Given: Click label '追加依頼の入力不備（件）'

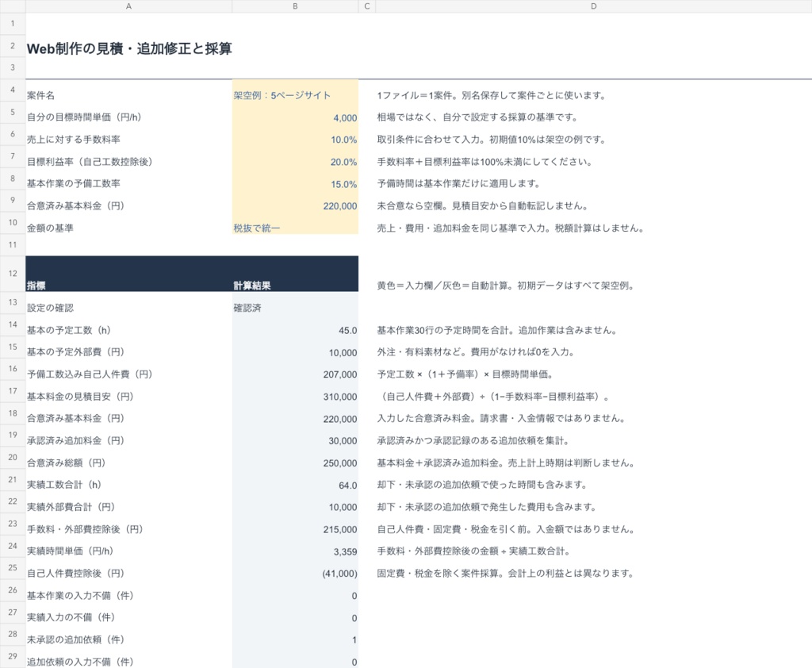Looking at the screenshot, I should pyautogui.click(x=80, y=662).
